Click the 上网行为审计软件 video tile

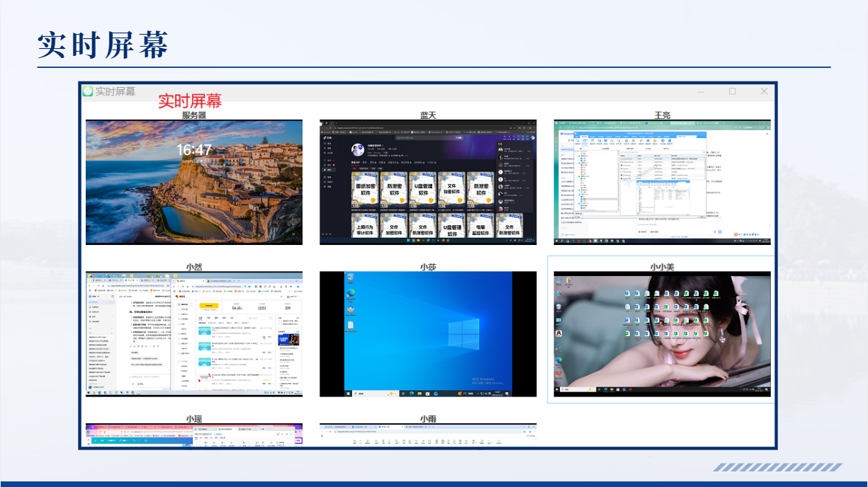click(365, 226)
